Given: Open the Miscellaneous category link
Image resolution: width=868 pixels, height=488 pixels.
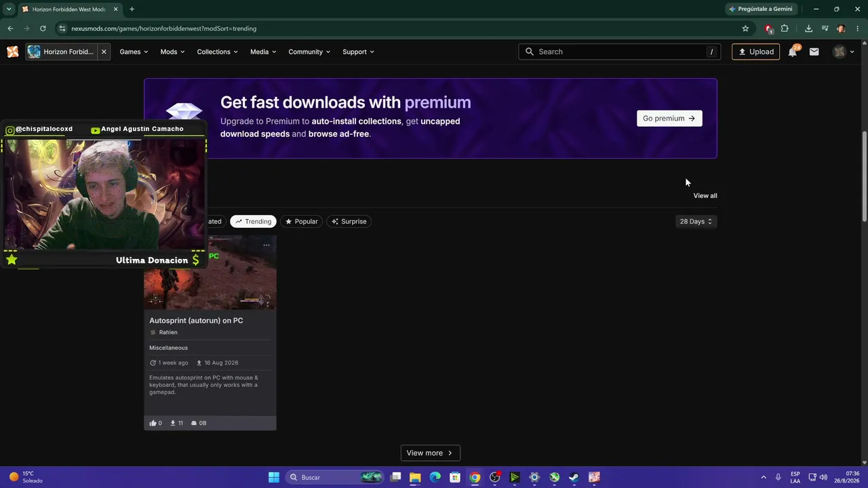Looking at the screenshot, I should [168, 348].
